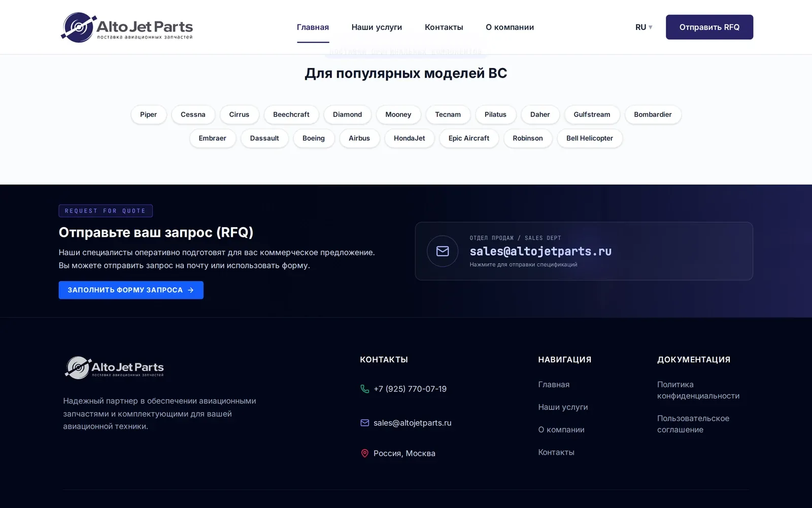Viewport: 812px width, 508px height.
Task: Click the footer phone number +7 (925) 770-07-19
Action: pos(410,389)
